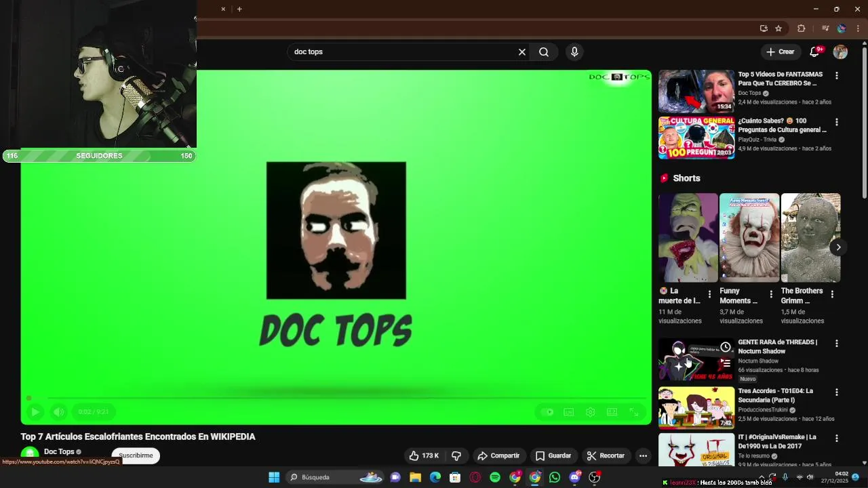Open 'IT | #OriginalVsRemake' video title
The height and width of the screenshot is (488, 868).
pyautogui.click(x=777, y=442)
